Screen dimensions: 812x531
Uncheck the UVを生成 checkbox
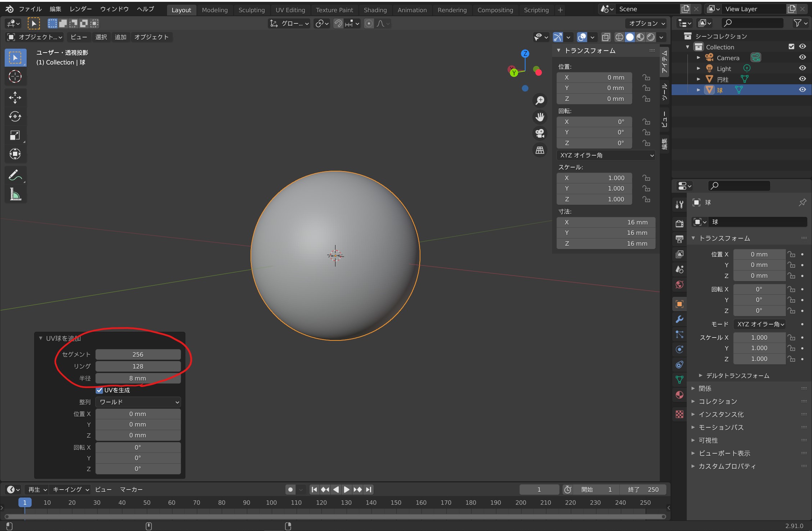(x=100, y=390)
